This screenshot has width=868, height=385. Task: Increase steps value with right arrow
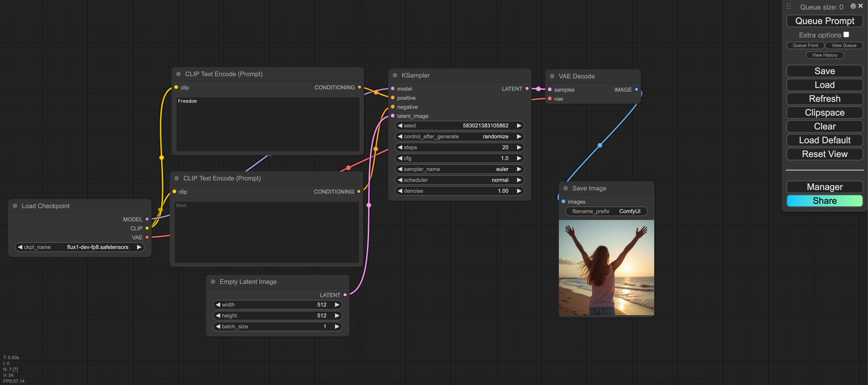click(x=519, y=147)
